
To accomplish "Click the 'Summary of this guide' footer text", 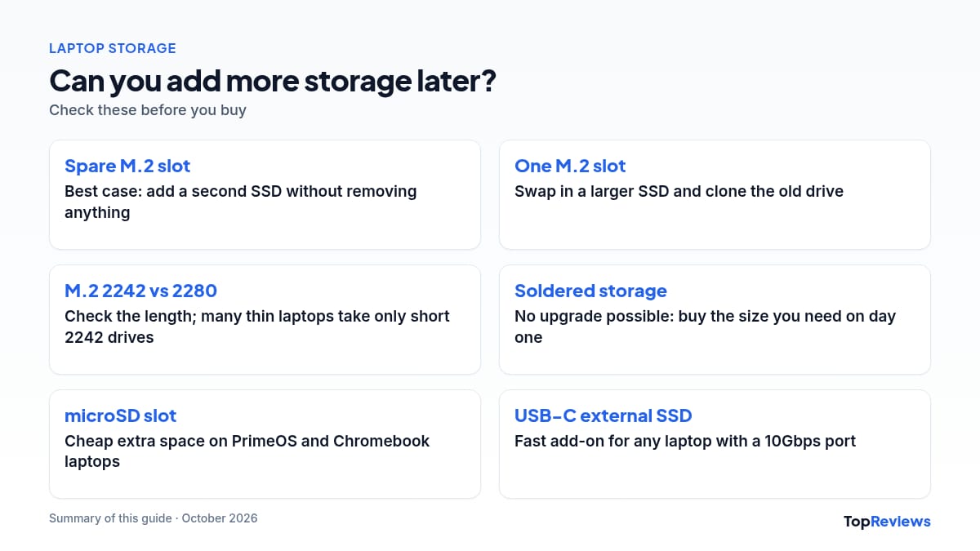I will coord(153,518).
